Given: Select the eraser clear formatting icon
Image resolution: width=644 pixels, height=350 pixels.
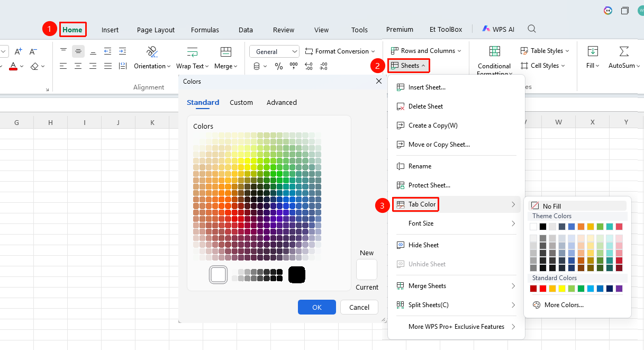Looking at the screenshot, I should point(34,66).
